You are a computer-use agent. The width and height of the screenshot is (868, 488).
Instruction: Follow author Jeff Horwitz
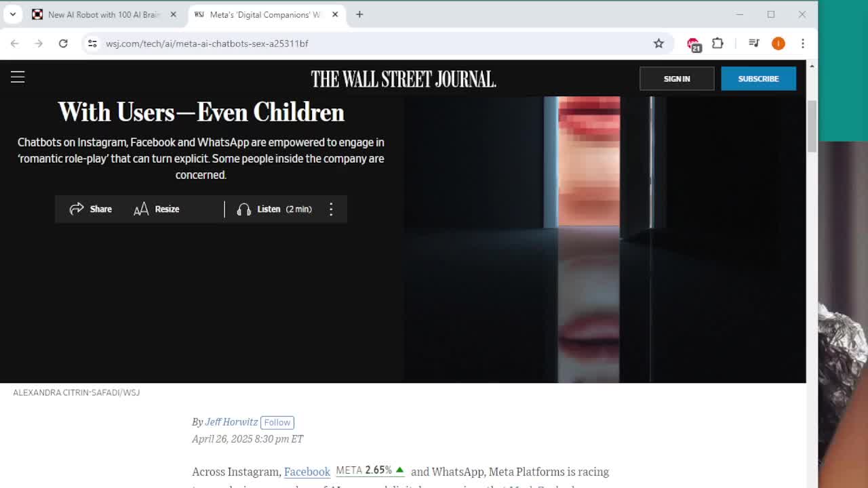coord(277,422)
